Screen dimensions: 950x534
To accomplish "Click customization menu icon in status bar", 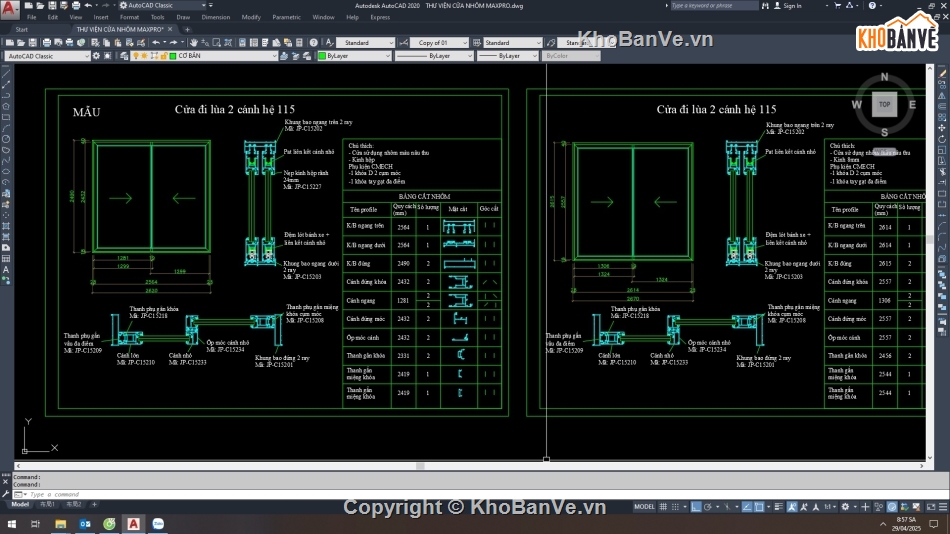I will [x=943, y=507].
